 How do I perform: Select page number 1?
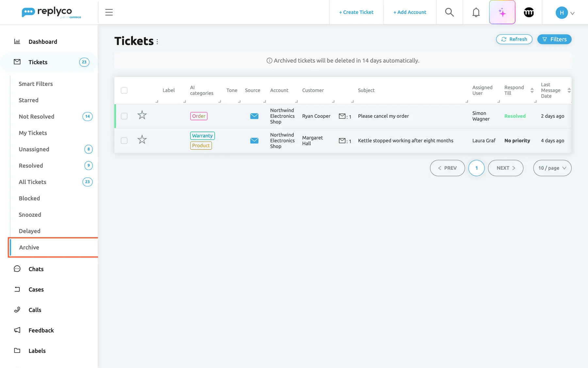pos(477,168)
